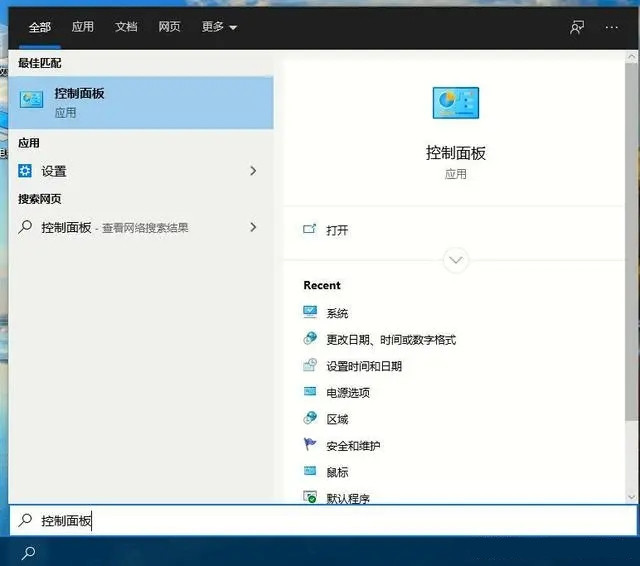
Task: Click the 设置 gear icon
Action: [25, 171]
